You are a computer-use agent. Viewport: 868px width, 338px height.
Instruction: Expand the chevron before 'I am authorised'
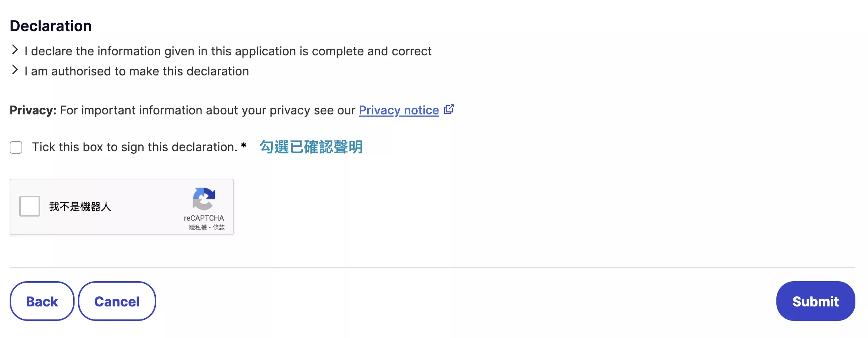[15, 70]
